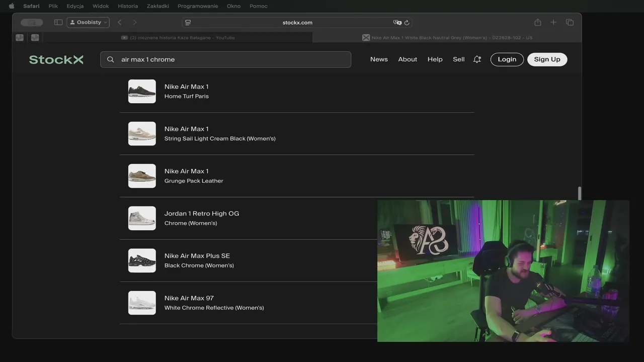Select Nike Air Max 97 White Chrome result
This screenshot has width=644, height=362.
pos(249,303)
